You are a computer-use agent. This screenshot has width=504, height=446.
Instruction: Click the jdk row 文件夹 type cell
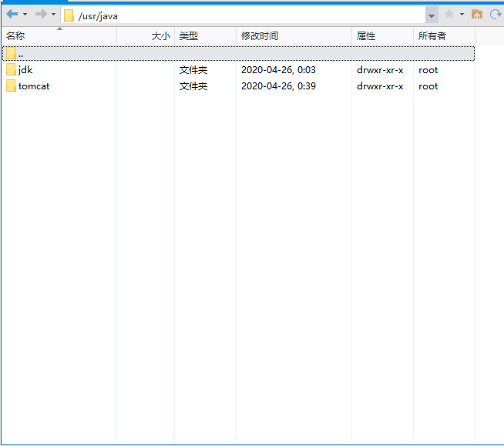(x=193, y=70)
